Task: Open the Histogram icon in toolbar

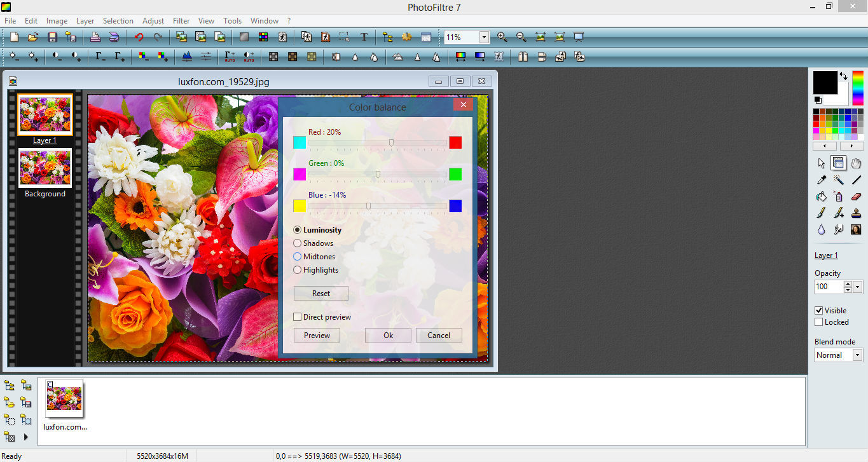Action: point(187,57)
